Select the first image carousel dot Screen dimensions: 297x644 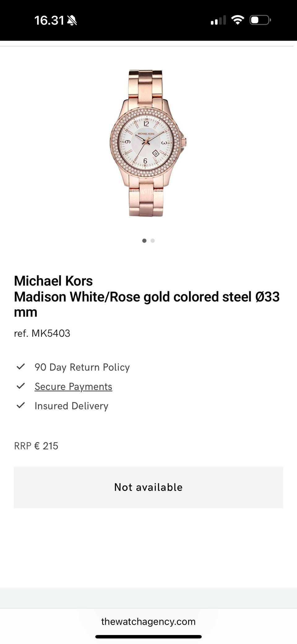(x=144, y=241)
